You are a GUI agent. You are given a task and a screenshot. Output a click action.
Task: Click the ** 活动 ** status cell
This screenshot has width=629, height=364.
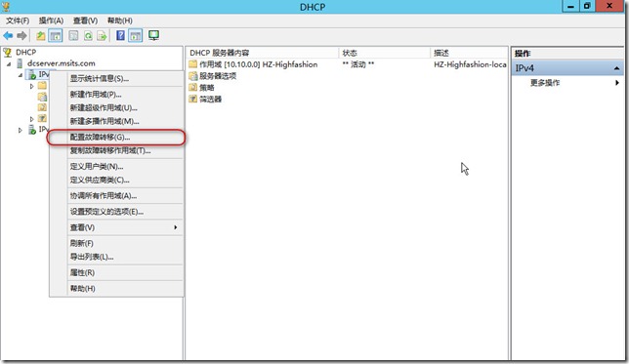click(x=357, y=64)
